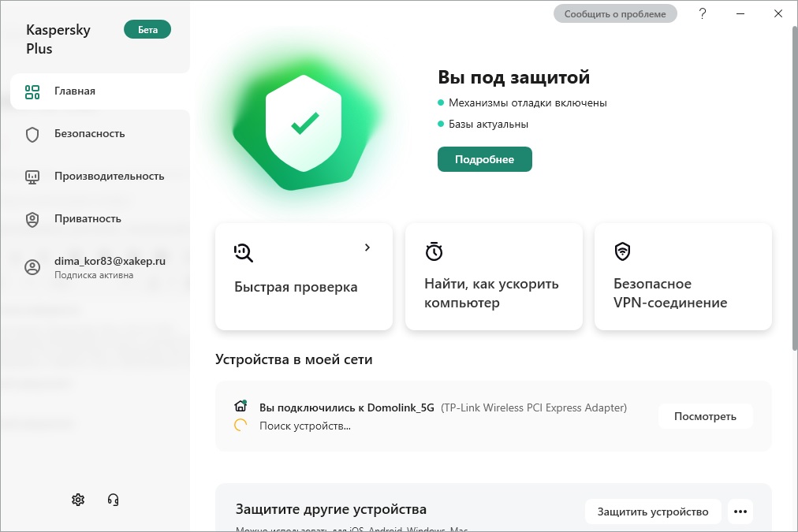
Task: Click the quick scan magnifier icon
Action: pyautogui.click(x=244, y=252)
